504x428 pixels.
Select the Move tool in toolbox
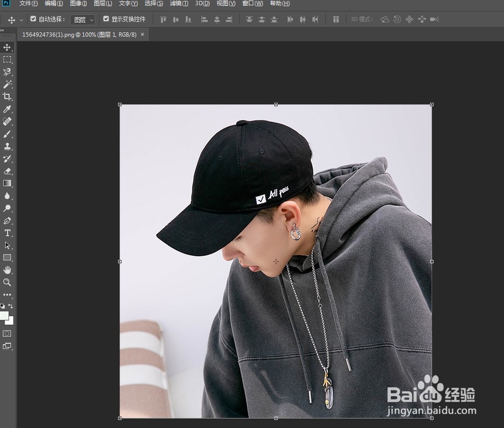[7, 47]
